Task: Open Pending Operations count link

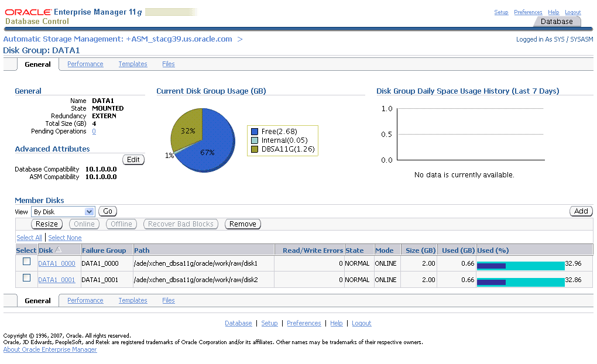Action: click(94, 132)
